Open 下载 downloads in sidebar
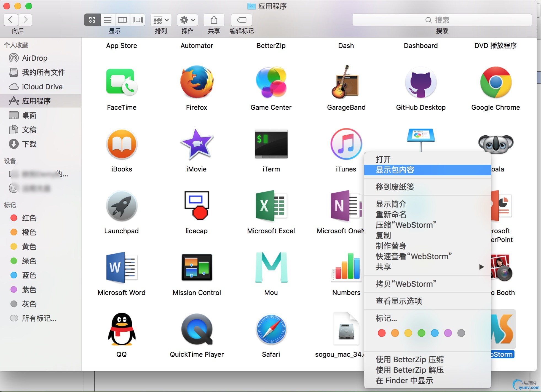541x392 pixels. click(41, 144)
